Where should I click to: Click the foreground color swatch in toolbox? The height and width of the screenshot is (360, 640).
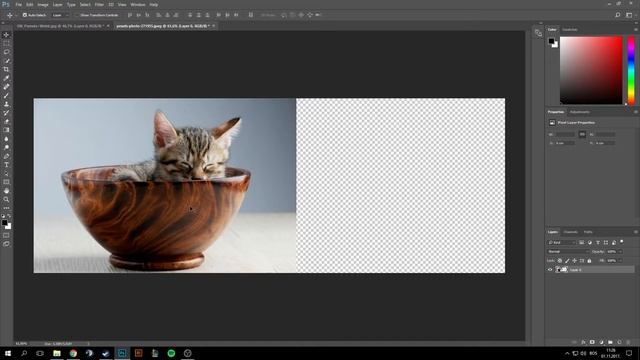[x=4, y=223]
